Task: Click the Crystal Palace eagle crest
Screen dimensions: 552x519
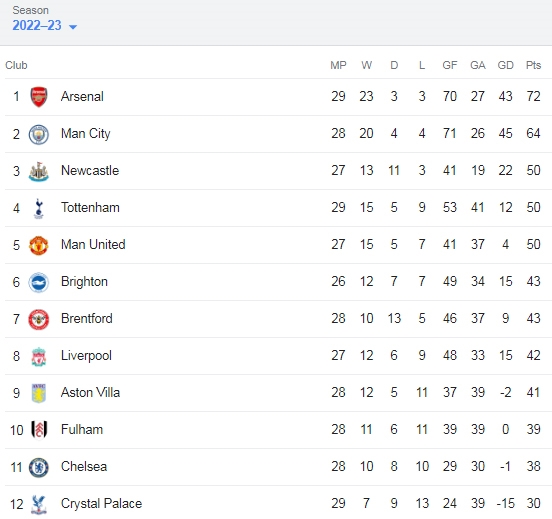Action: pos(39,504)
